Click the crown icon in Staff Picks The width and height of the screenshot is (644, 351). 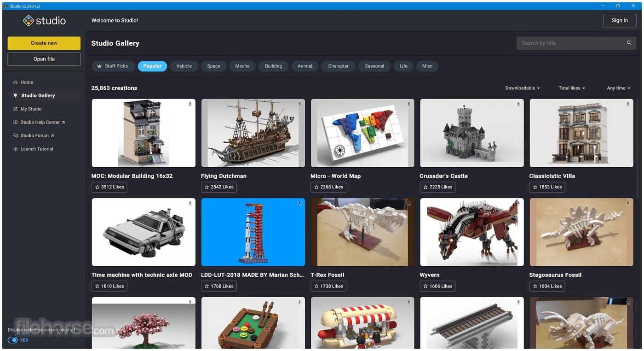99,66
